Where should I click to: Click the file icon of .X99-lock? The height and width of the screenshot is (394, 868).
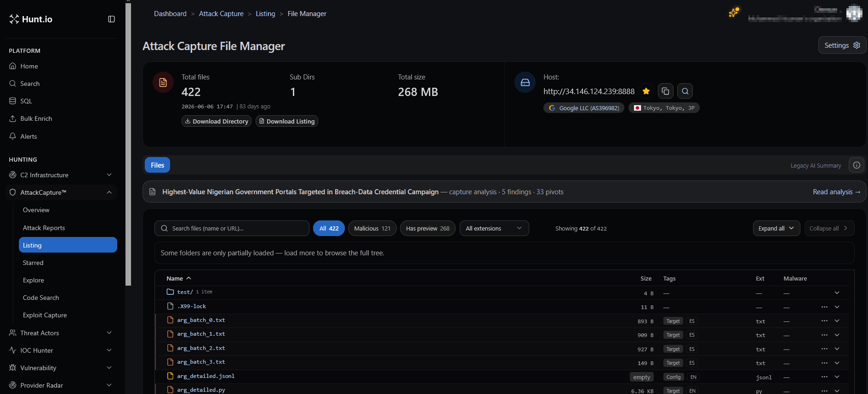tap(170, 306)
